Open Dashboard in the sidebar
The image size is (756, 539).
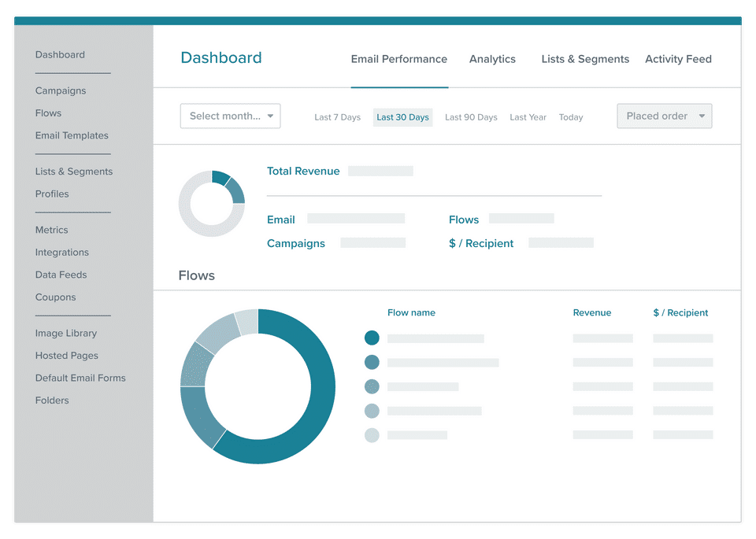pyautogui.click(x=60, y=55)
